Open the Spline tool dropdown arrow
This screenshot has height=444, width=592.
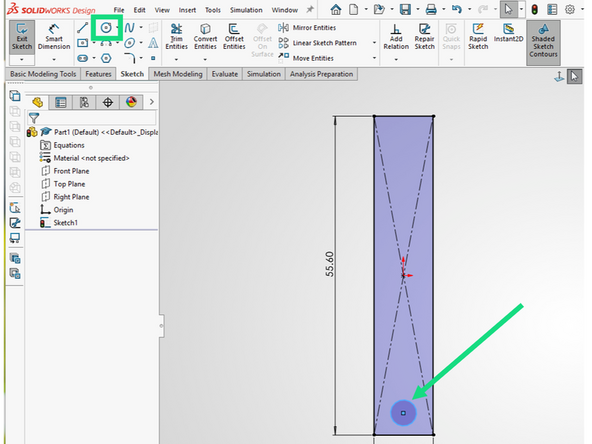click(x=141, y=27)
